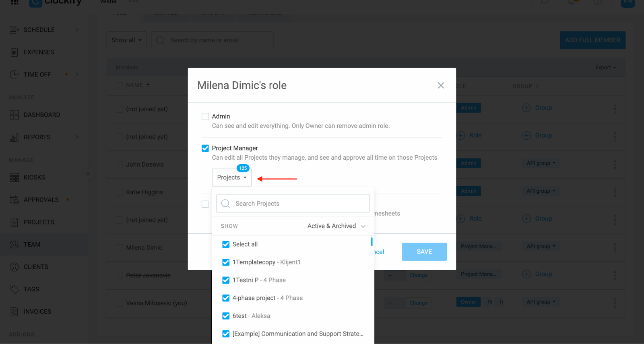Viewport: 644px width, 344px height.
Task: Open the Time Off clock icon
Action: point(14,74)
